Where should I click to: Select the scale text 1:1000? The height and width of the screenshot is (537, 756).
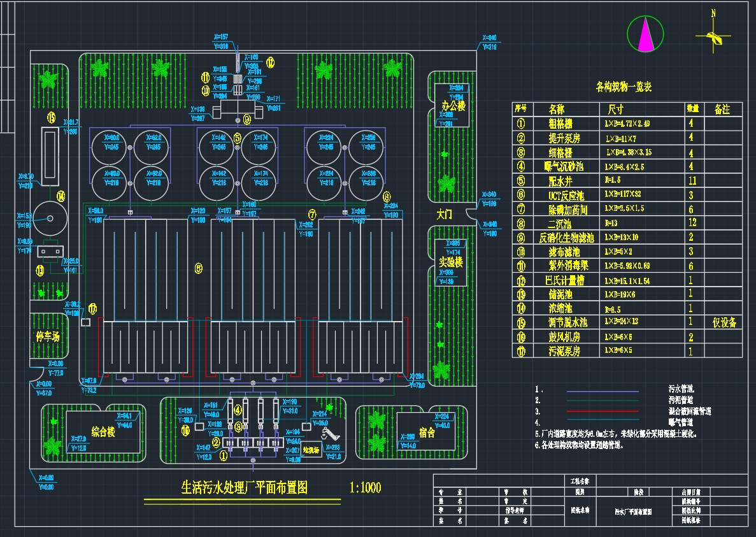[x=365, y=487]
